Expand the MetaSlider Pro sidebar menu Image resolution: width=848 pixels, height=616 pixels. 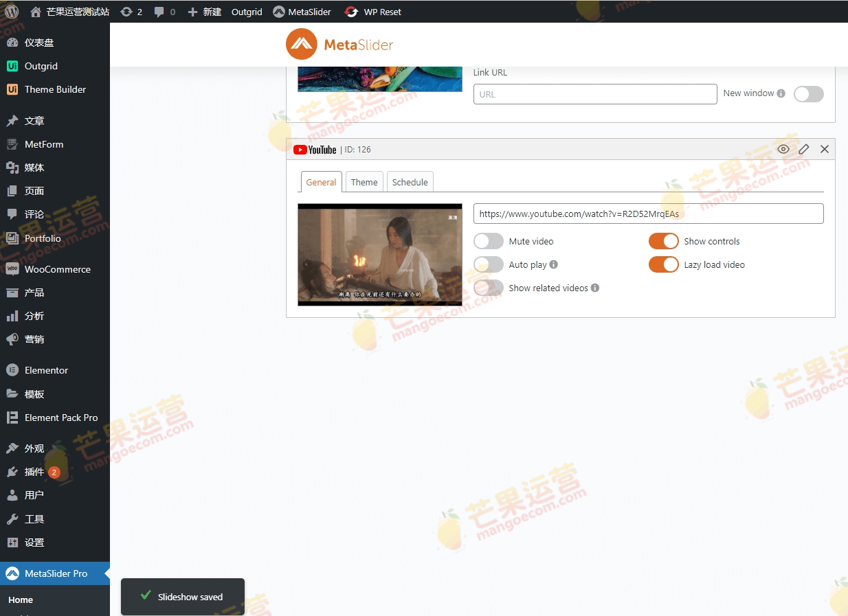pos(55,573)
